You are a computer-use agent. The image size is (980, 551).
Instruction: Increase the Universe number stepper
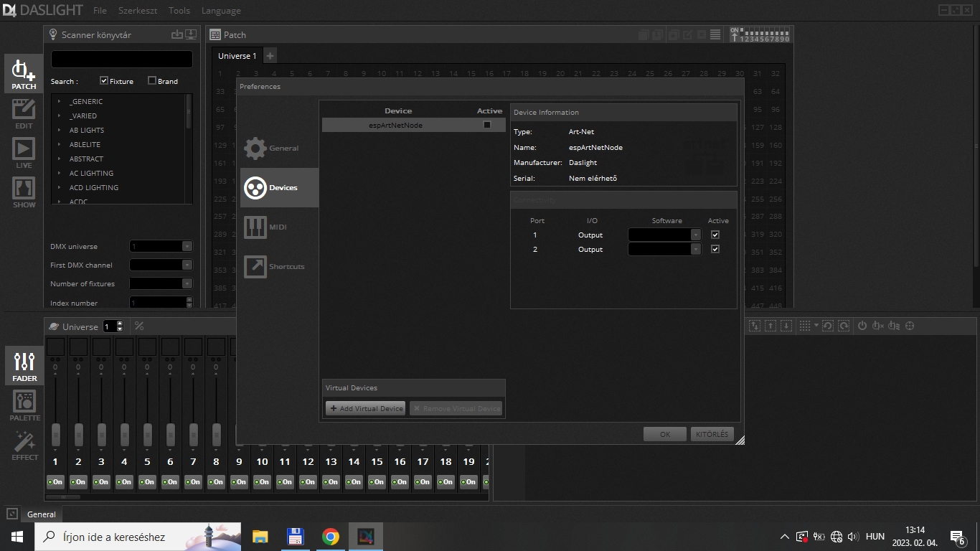[120, 324]
